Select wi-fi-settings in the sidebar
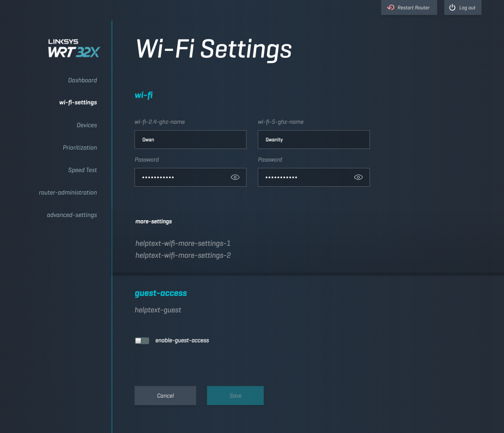Viewport: 504px width, 433px height. point(78,102)
